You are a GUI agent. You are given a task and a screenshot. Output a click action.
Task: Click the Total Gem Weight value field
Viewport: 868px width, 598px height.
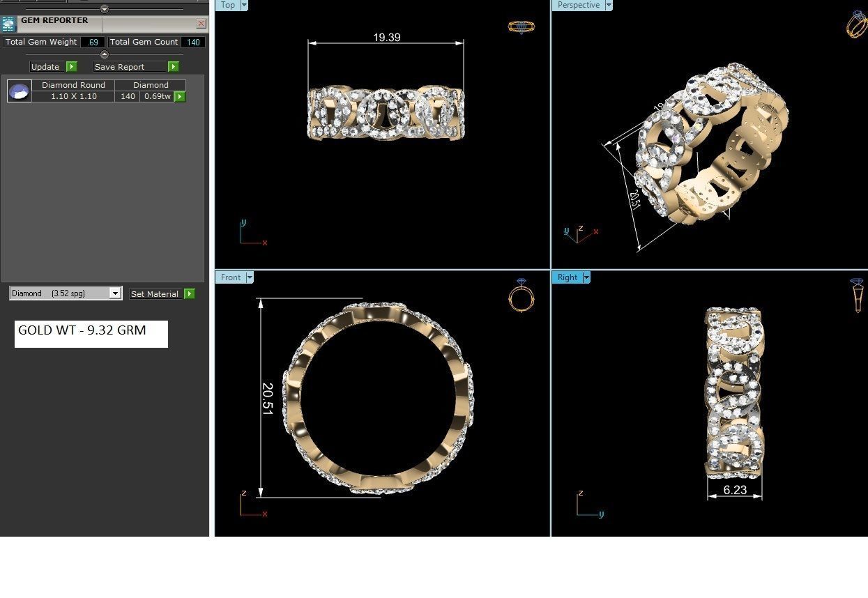point(93,42)
